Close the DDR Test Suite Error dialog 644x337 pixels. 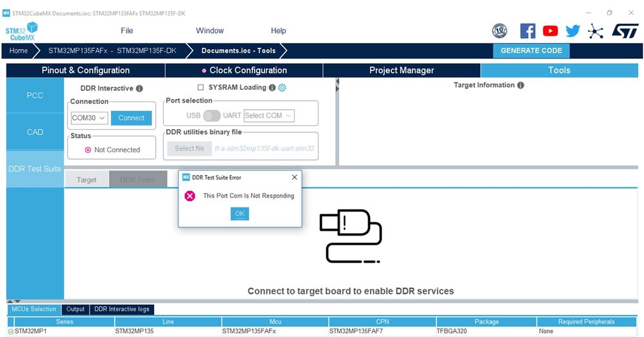[295, 178]
